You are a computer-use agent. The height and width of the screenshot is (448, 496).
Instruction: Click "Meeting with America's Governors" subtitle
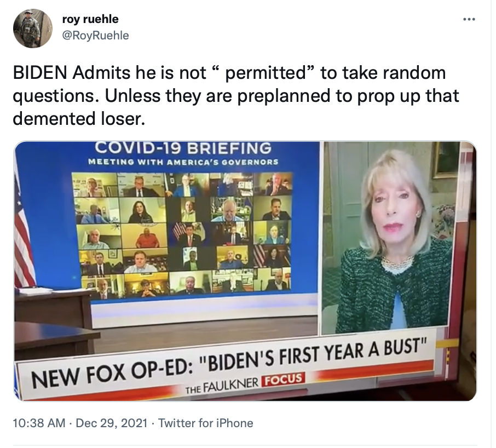point(183,162)
